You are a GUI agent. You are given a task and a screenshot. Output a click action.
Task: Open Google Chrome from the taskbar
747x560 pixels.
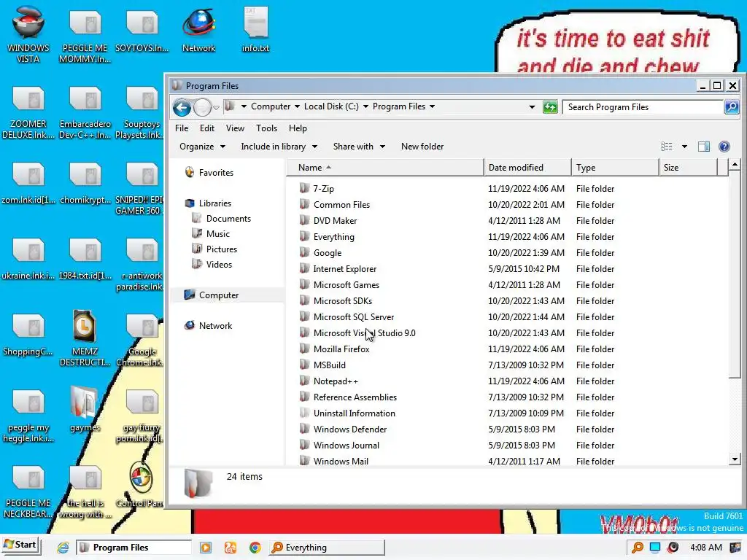tap(255, 548)
